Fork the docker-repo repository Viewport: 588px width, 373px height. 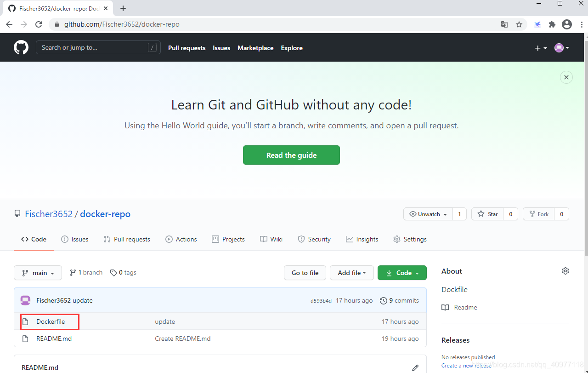pyautogui.click(x=539, y=214)
